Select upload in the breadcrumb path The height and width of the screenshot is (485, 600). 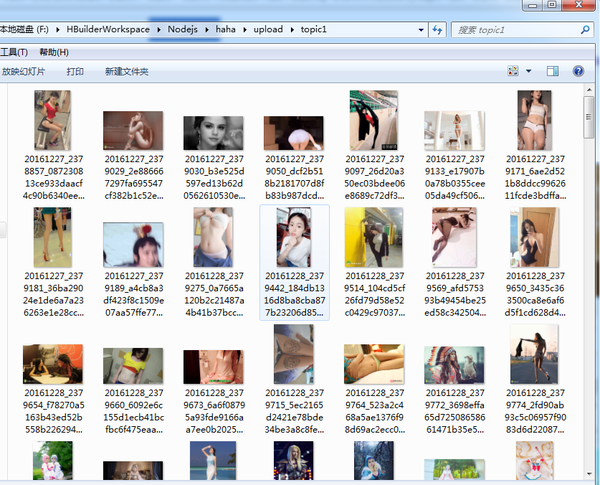pos(268,29)
